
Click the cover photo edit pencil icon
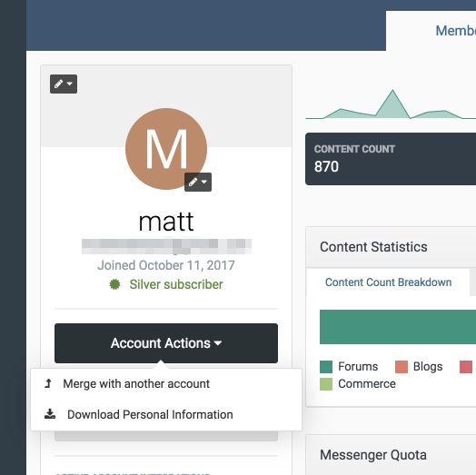[x=58, y=84]
